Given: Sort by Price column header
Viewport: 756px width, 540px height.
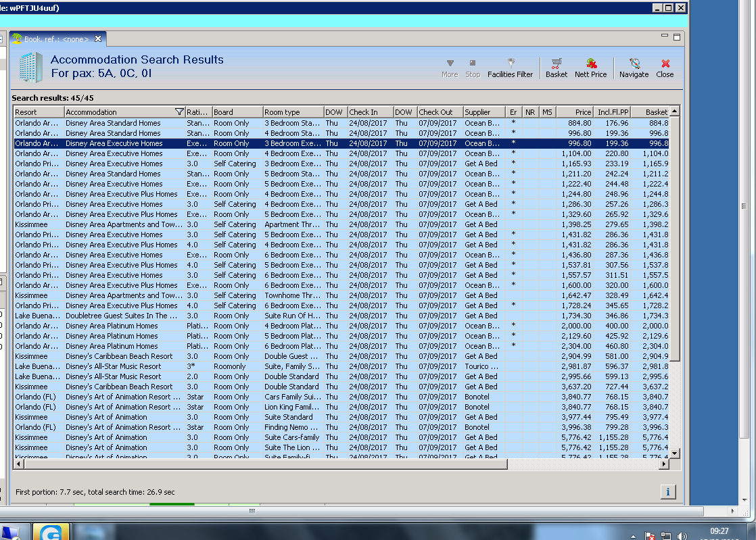Looking at the screenshot, I should (575, 112).
